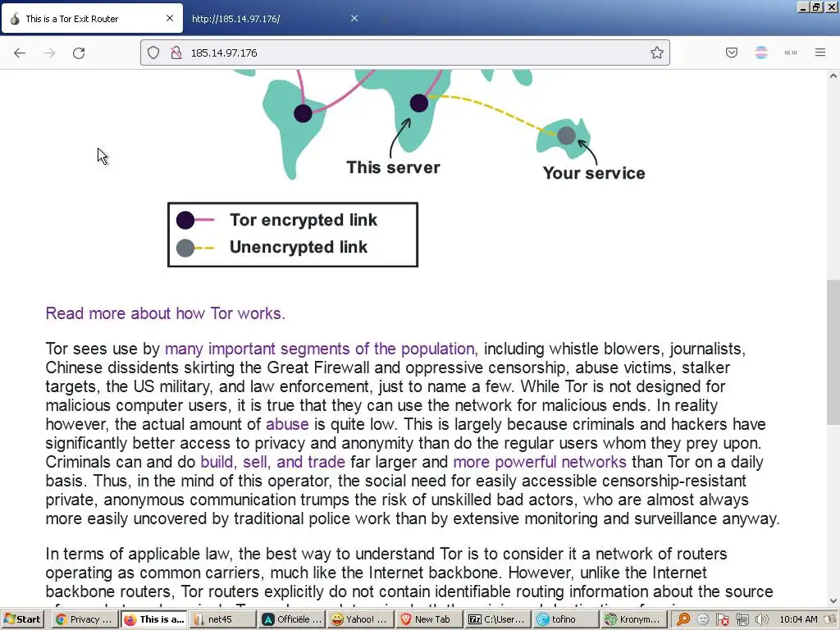The image size is (840, 630).
Task: Open the 'more powerful networks' link
Action: pyautogui.click(x=540, y=463)
